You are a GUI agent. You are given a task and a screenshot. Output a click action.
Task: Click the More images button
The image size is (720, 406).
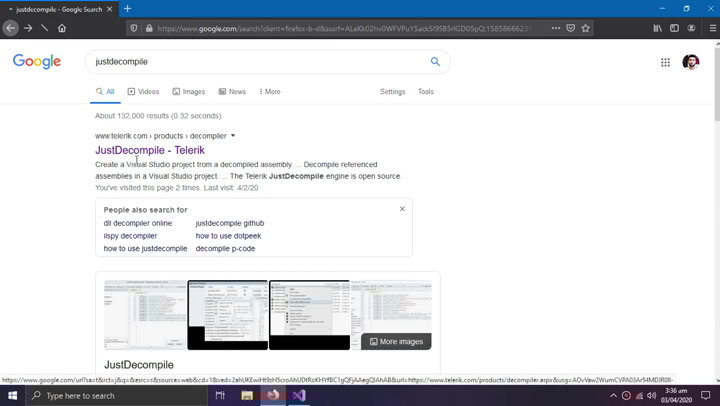pyautogui.click(x=396, y=341)
